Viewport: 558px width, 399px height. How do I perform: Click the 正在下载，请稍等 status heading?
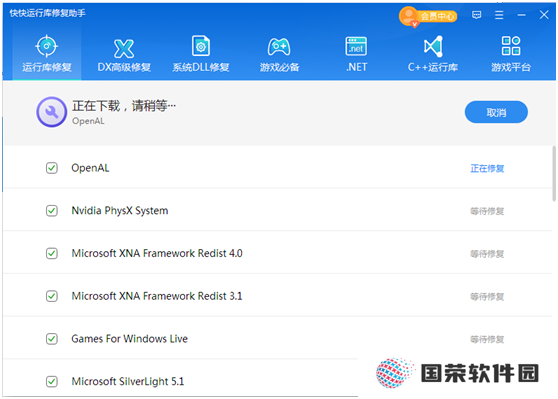click(x=124, y=106)
